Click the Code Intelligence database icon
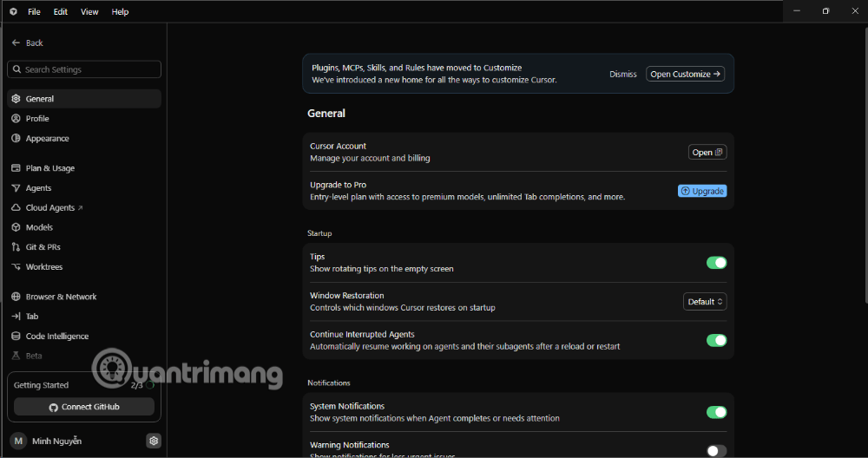The height and width of the screenshot is (458, 868). [16, 337]
